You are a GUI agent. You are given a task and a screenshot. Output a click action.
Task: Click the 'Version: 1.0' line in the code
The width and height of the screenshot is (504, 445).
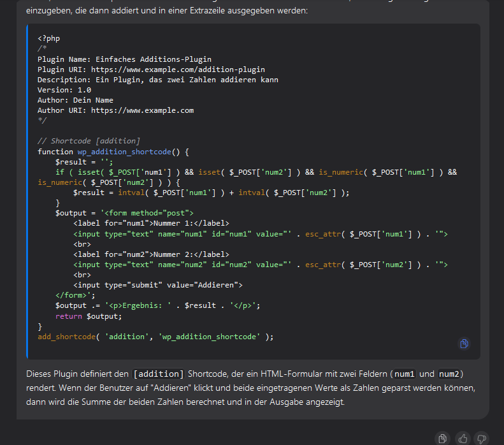coord(64,90)
